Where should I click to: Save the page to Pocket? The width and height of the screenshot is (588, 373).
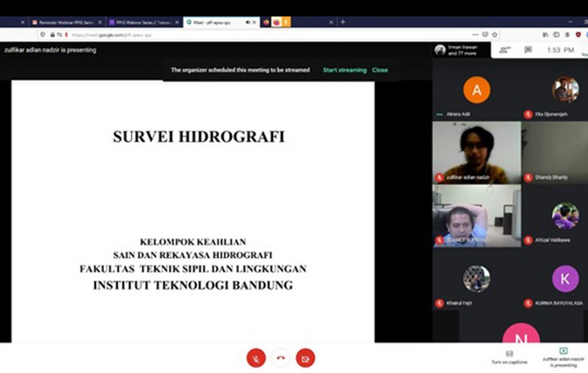(x=485, y=35)
